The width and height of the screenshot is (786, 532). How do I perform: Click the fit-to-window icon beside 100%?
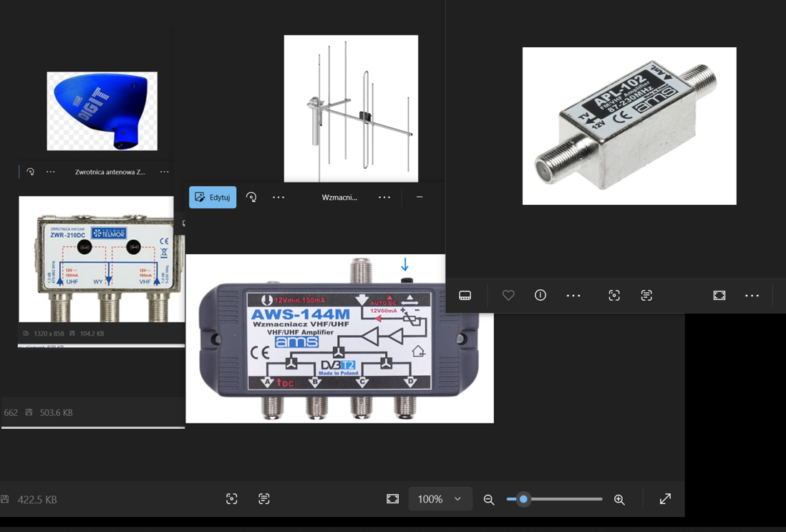point(392,499)
